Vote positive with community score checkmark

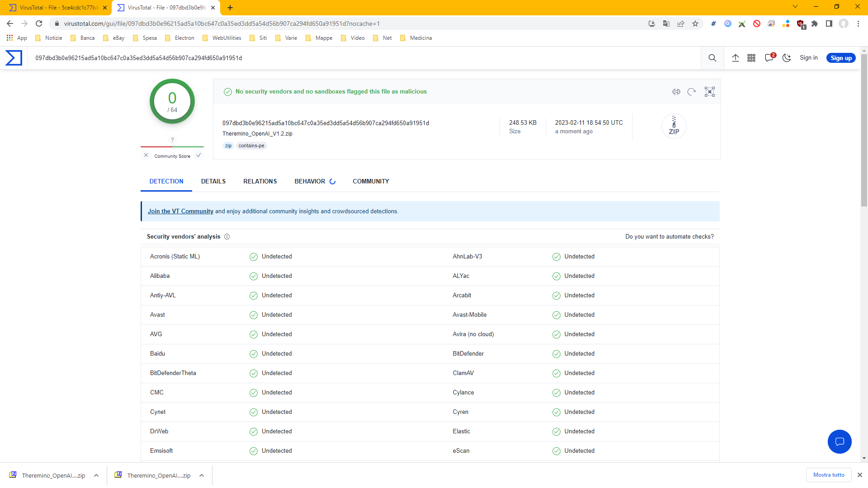(198, 155)
